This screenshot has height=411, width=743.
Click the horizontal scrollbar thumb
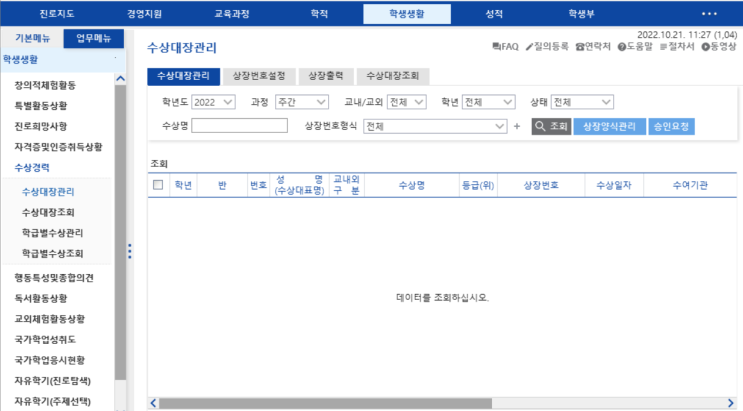tap(325, 403)
